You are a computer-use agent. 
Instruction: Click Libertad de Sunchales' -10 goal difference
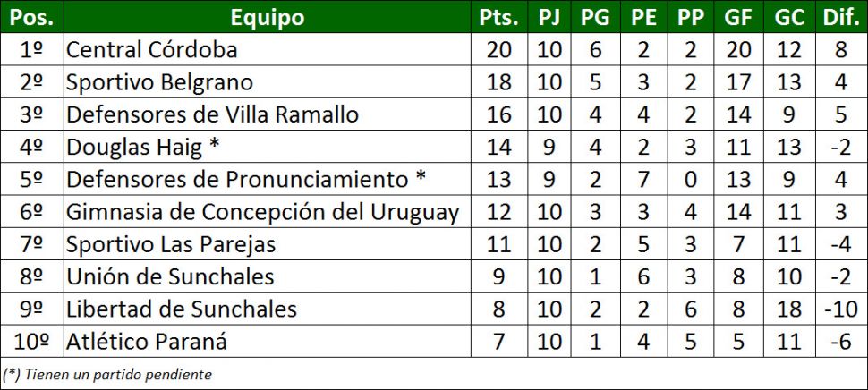839,309
